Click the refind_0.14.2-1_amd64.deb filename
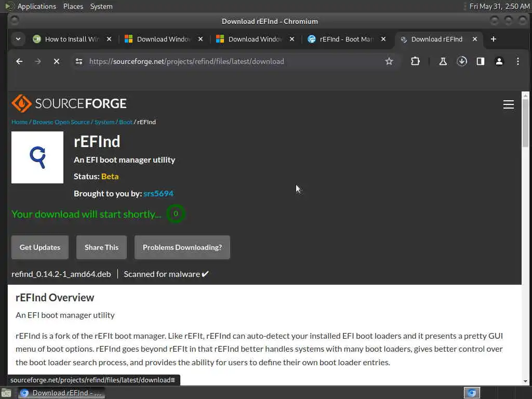 (x=61, y=274)
